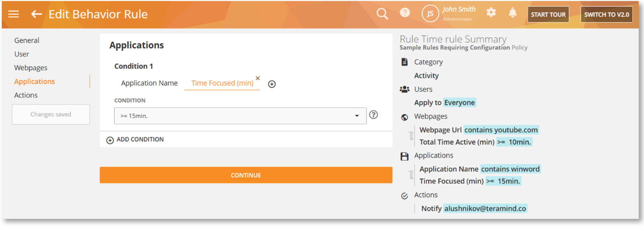The height and width of the screenshot is (227, 644).
Task: Click Time Focused (min) label in summary
Action: pos(451,181)
